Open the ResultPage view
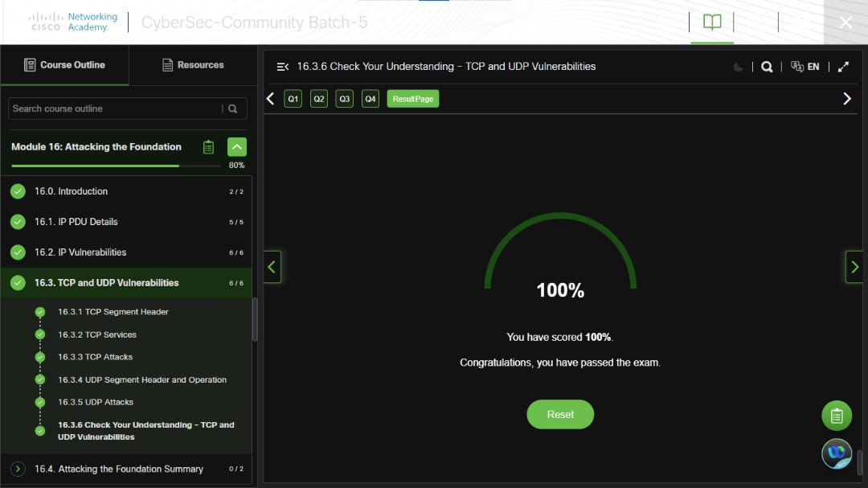868x488 pixels. point(412,98)
